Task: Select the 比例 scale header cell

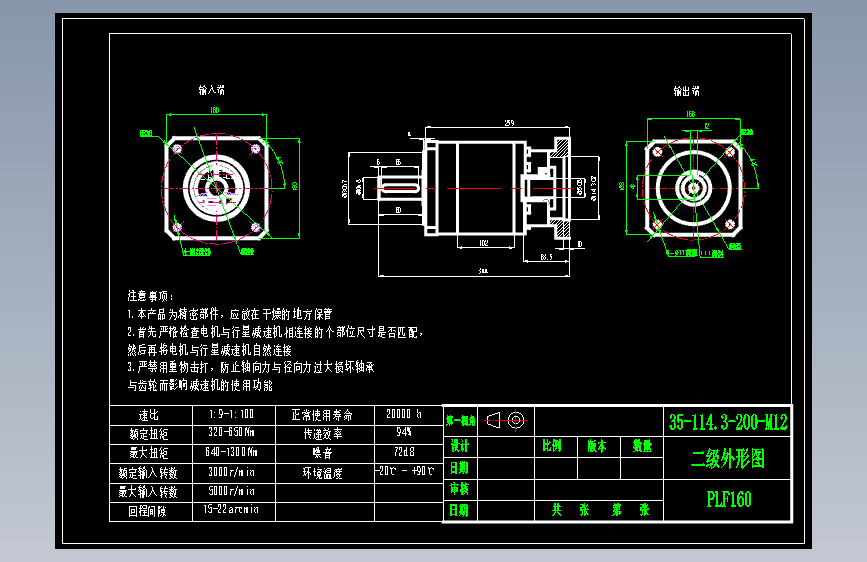Action: [x=556, y=446]
